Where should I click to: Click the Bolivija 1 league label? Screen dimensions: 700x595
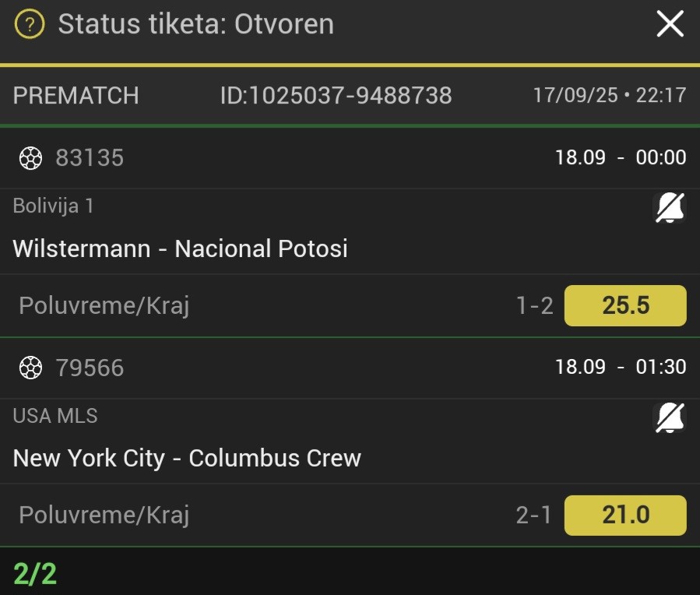click(x=53, y=206)
